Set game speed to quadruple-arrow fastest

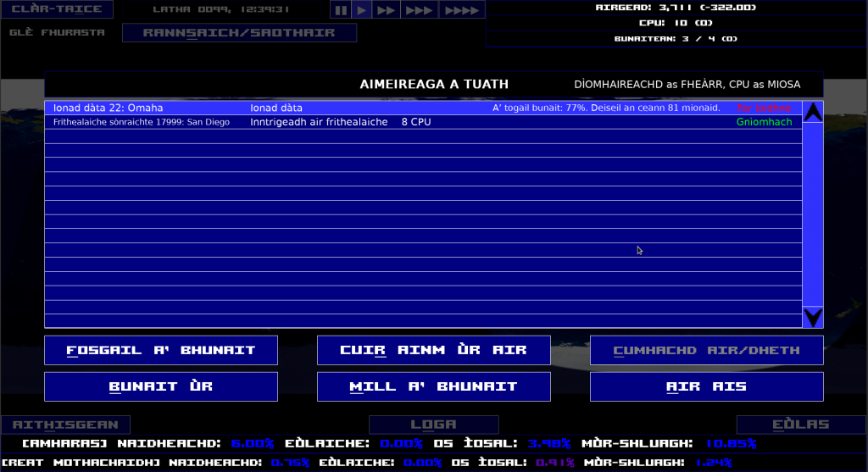coord(462,10)
